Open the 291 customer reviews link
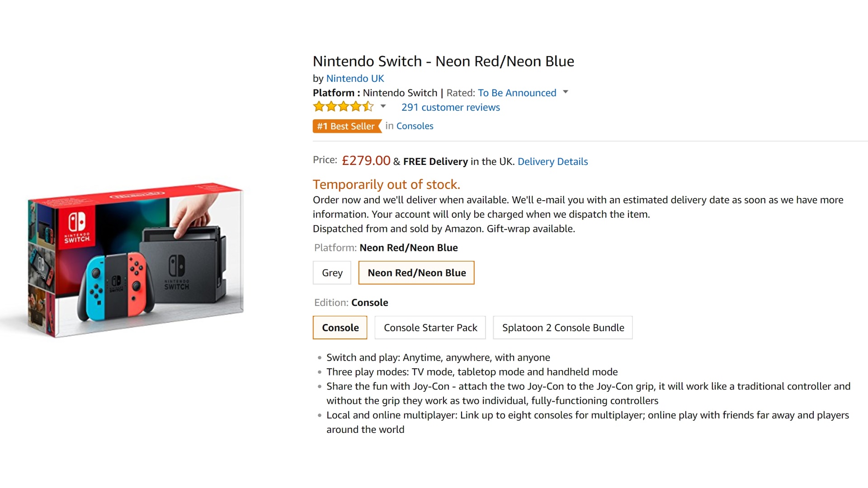868x488 pixels. click(450, 108)
